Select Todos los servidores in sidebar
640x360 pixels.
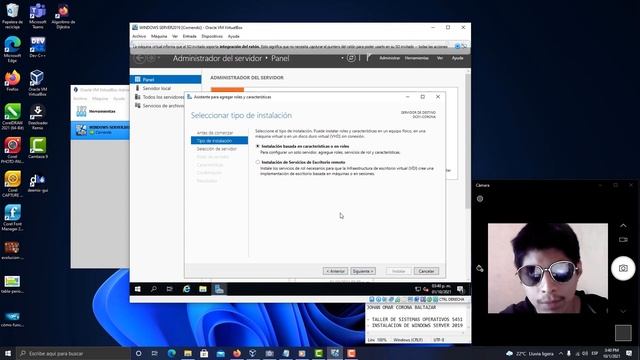pyautogui.click(x=159, y=97)
